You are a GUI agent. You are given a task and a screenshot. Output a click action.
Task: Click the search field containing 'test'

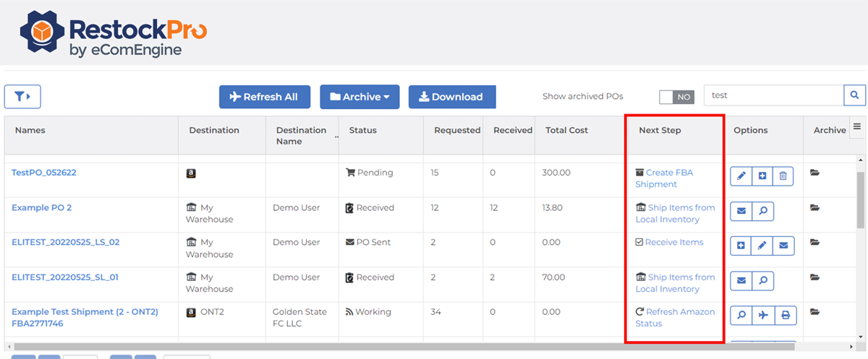coord(773,95)
